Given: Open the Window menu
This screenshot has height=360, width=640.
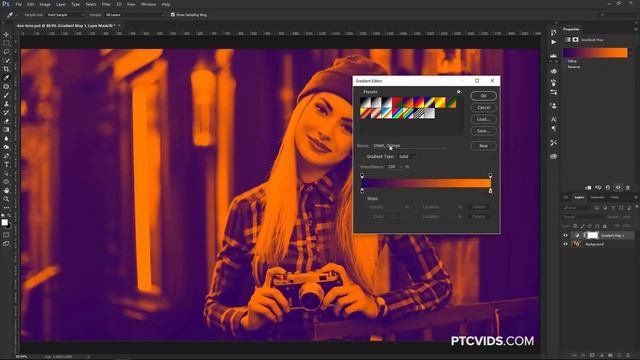Looking at the screenshot, I should [148, 4].
